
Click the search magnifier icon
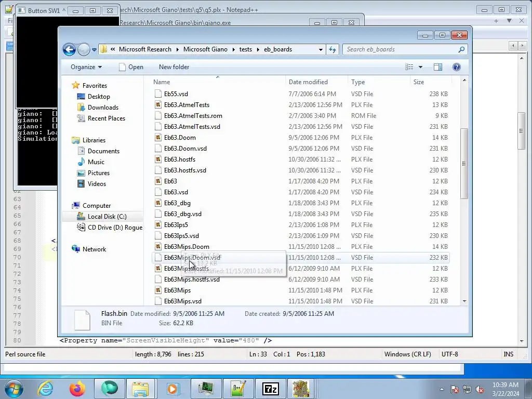[461, 49]
